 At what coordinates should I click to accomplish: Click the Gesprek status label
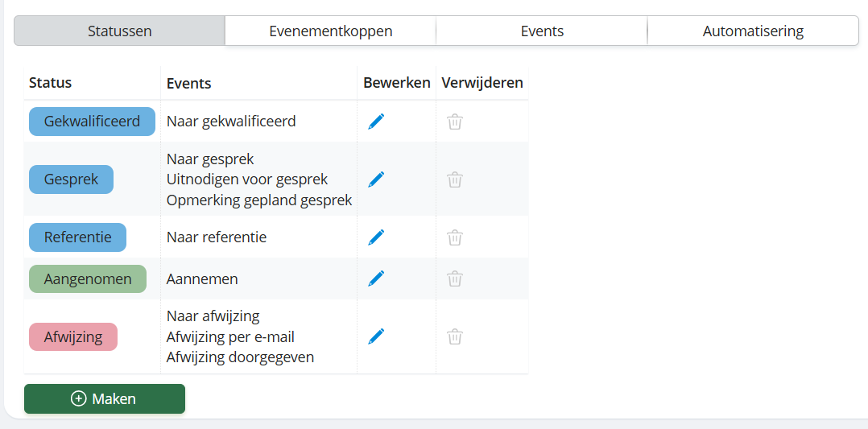(x=71, y=179)
